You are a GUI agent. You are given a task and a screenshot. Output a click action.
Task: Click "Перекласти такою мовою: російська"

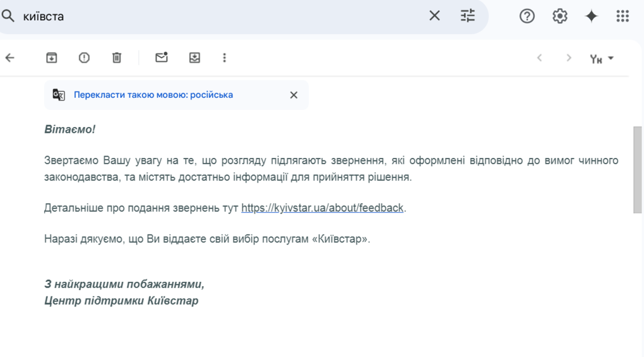(x=153, y=95)
